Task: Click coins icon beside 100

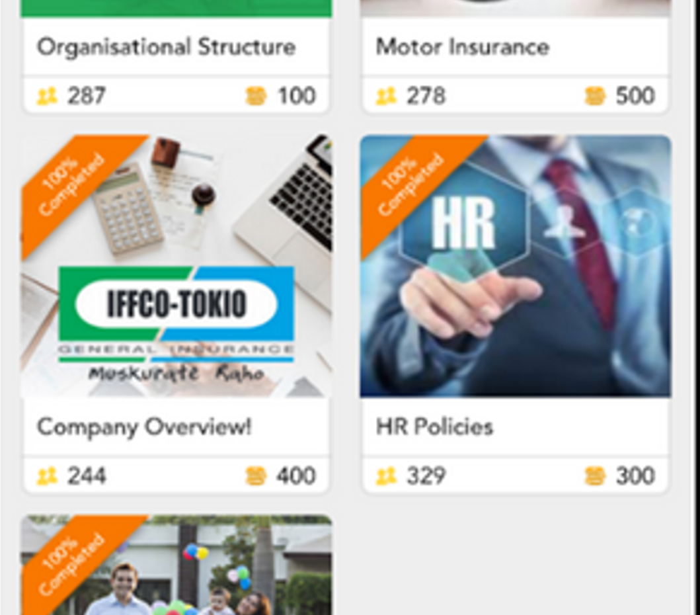Action: pyautogui.click(x=256, y=96)
